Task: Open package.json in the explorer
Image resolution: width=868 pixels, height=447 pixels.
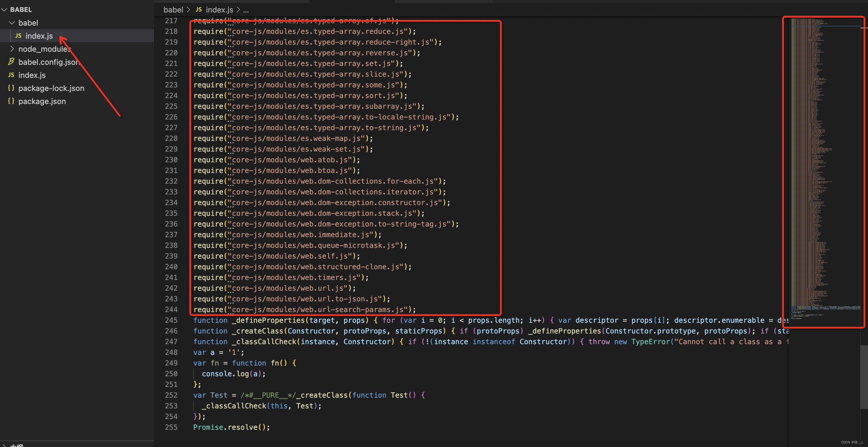Action: [42, 101]
